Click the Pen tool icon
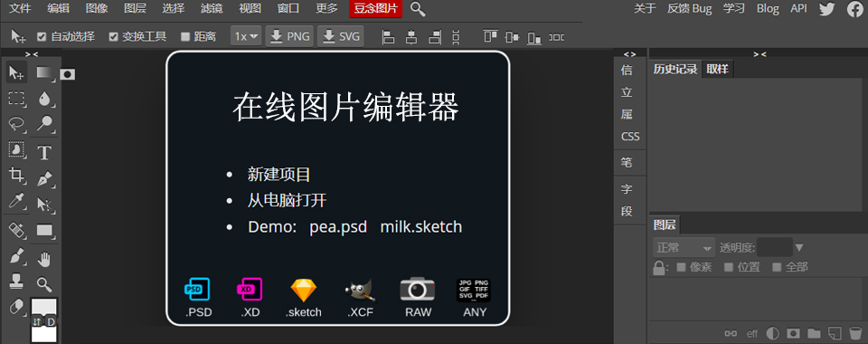 click(44, 178)
